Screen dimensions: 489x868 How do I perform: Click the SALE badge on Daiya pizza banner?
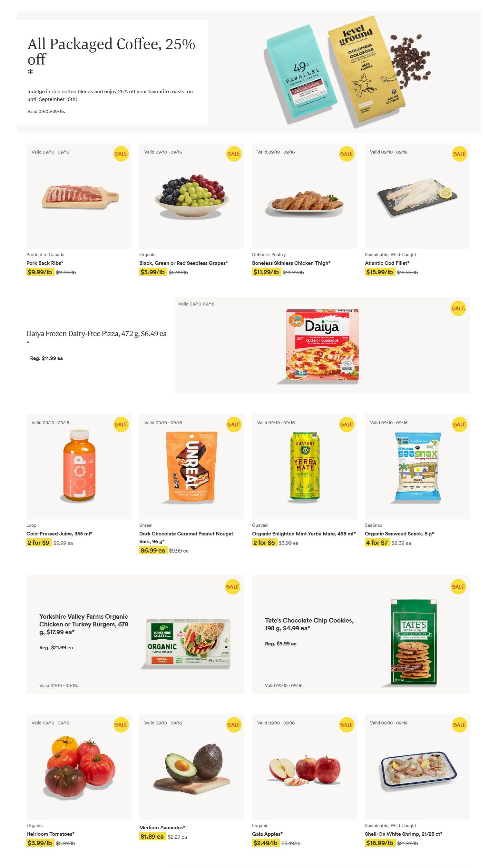[458, 308]
